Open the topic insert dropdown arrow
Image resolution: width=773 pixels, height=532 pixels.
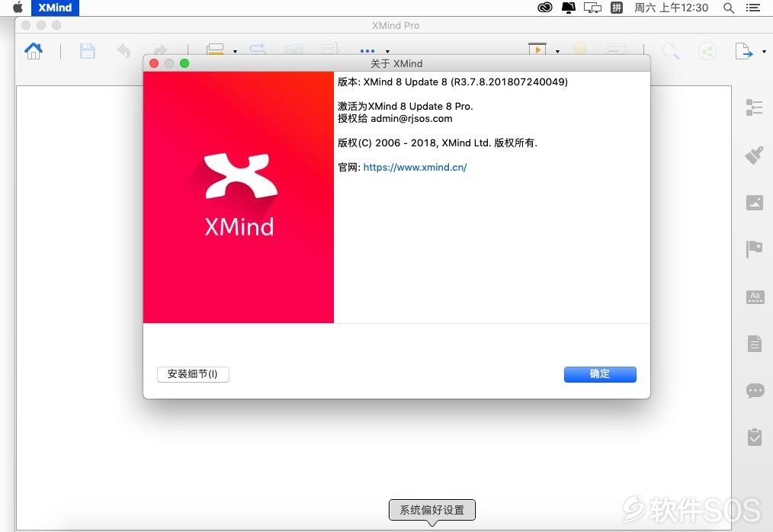(235, 51)
